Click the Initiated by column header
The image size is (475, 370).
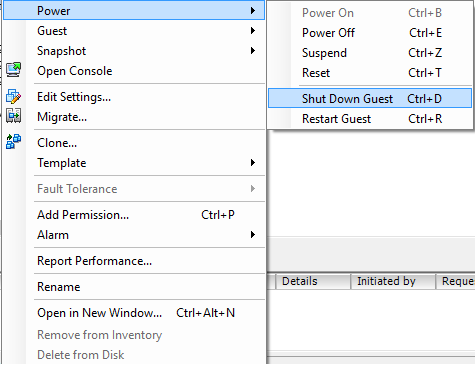(393, 281)
